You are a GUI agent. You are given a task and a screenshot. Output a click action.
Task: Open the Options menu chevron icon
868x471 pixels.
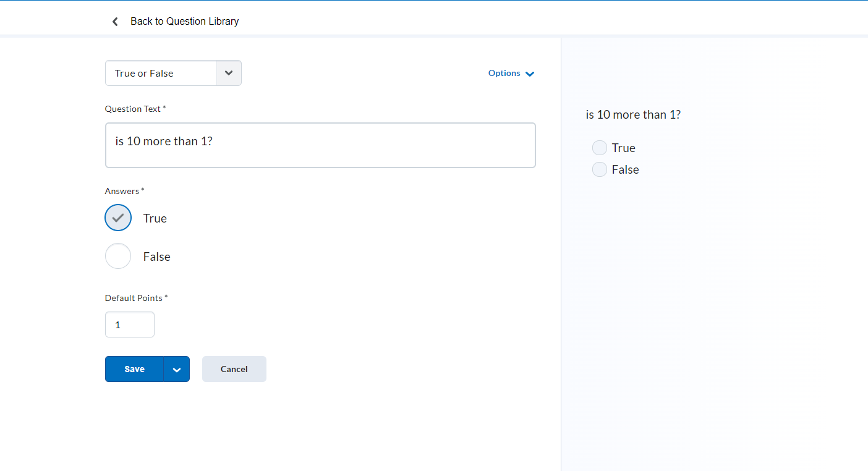click(530, 74)
